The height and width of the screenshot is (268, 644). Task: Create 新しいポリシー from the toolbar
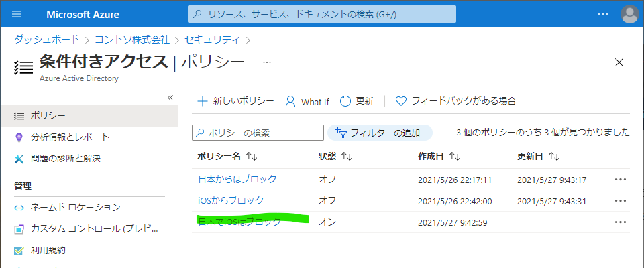[235, 101]
